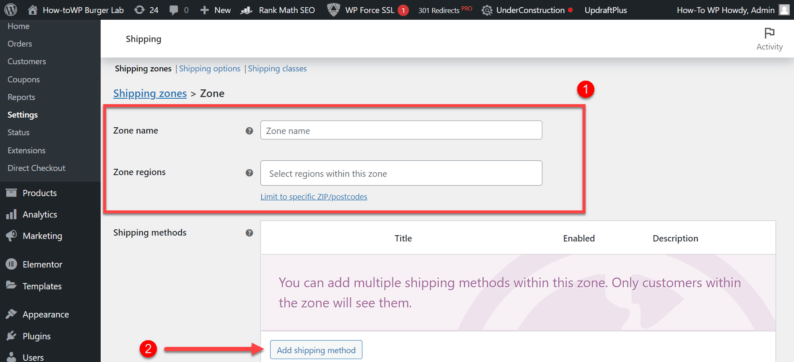
Task: Click the How-To WP Howdy, Admin account text
Action: 726,10
